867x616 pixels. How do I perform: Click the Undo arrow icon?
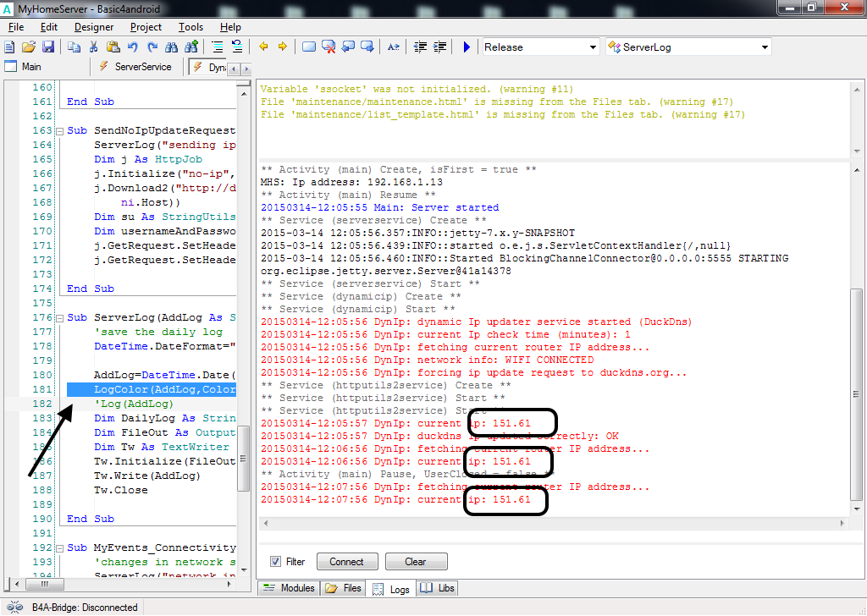133,47
